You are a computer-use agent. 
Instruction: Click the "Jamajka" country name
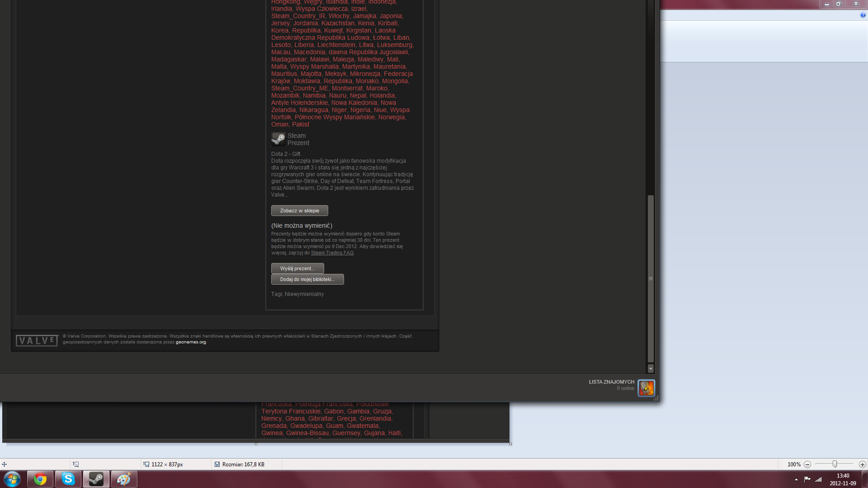pos(364,16)
